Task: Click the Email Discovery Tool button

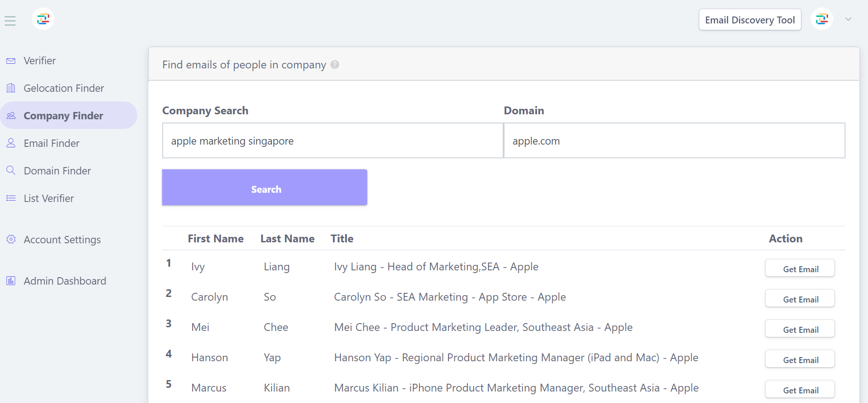Action: pos(749,20)
